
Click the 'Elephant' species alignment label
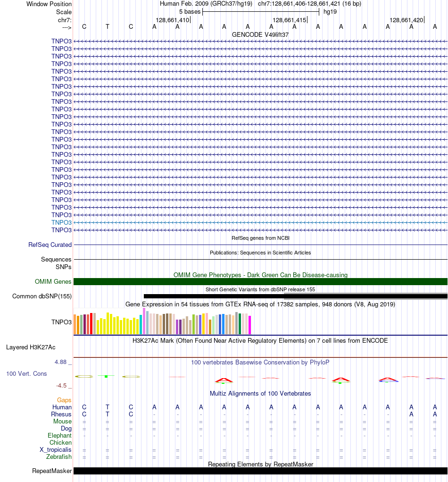pos(59,436)
